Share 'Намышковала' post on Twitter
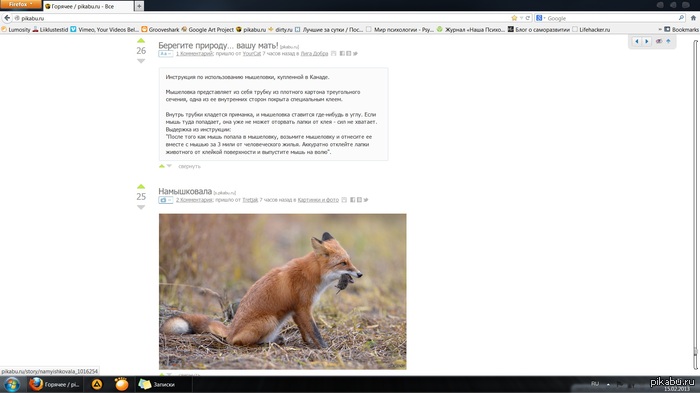Screen dimensions: 700x393 366,200
